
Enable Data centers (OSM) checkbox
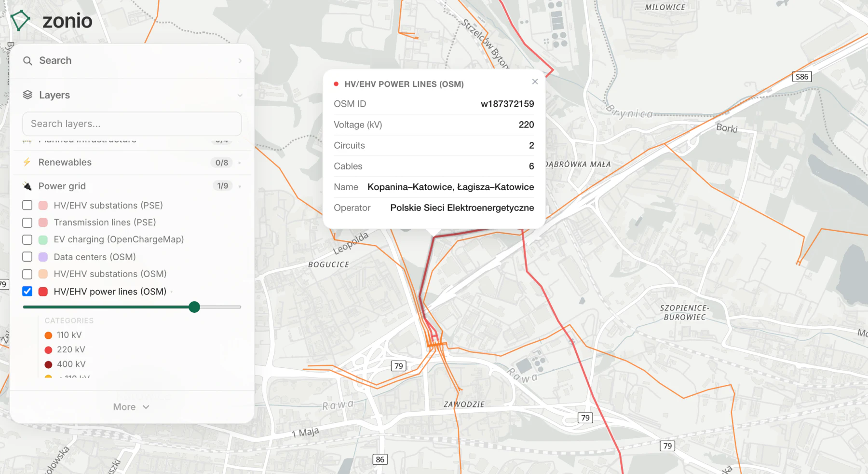point(27,257)
